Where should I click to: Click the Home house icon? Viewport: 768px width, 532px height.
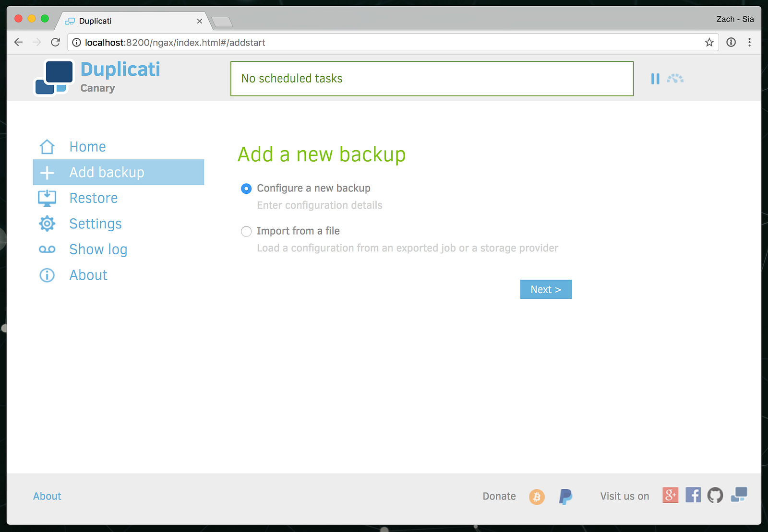(x=47, y=147)
